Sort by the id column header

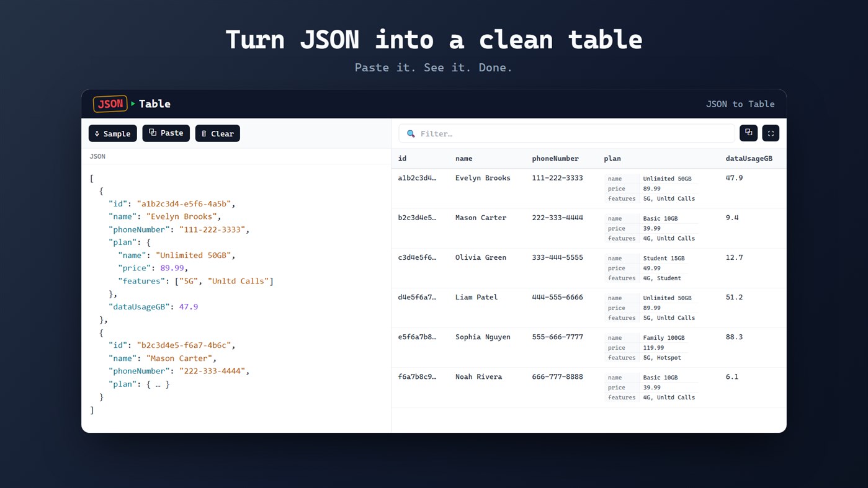tap(402, 158)
